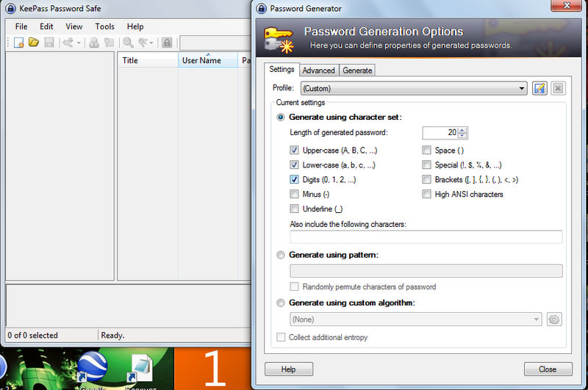Open the Help menu in KeePass
Screen dimensions: 588x390
[135, 26]
